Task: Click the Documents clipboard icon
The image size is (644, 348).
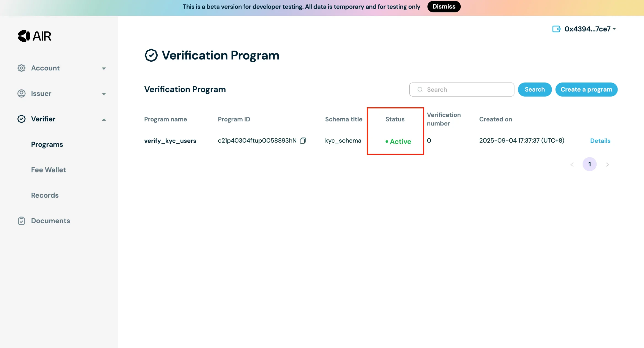Action: (x=22, y=221)
